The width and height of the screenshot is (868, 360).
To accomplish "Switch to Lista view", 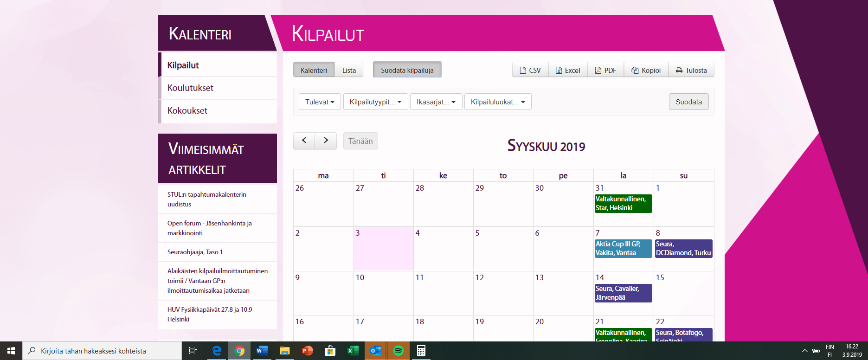I will (349, 70).
